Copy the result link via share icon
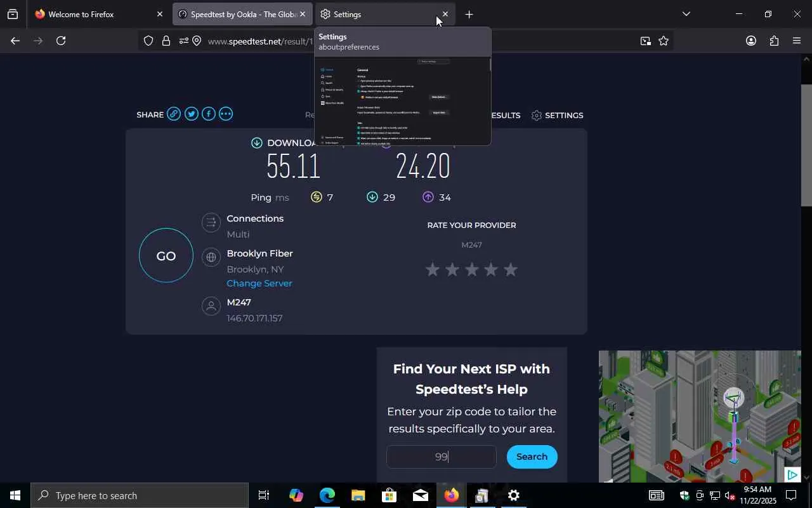The image size is (812, 508). [174, 114]
